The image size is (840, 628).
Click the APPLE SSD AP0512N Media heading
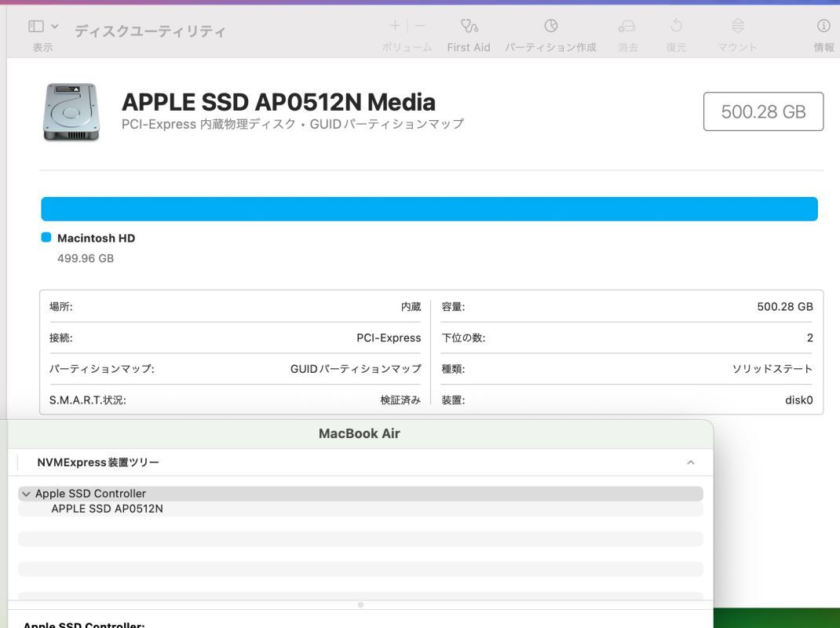[279, 102]
